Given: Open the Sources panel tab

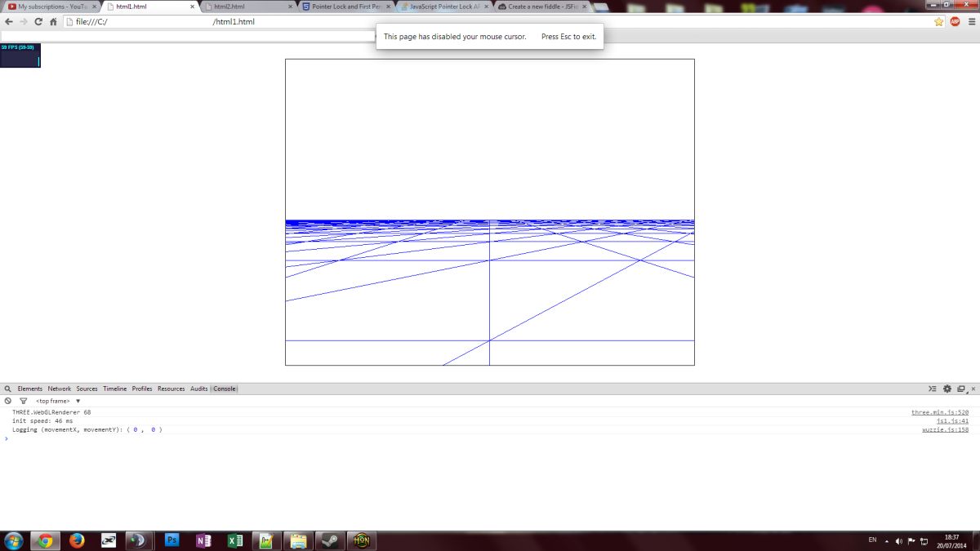Looking at the screenshot, I should pyautogui.click(x=87, y=389).
